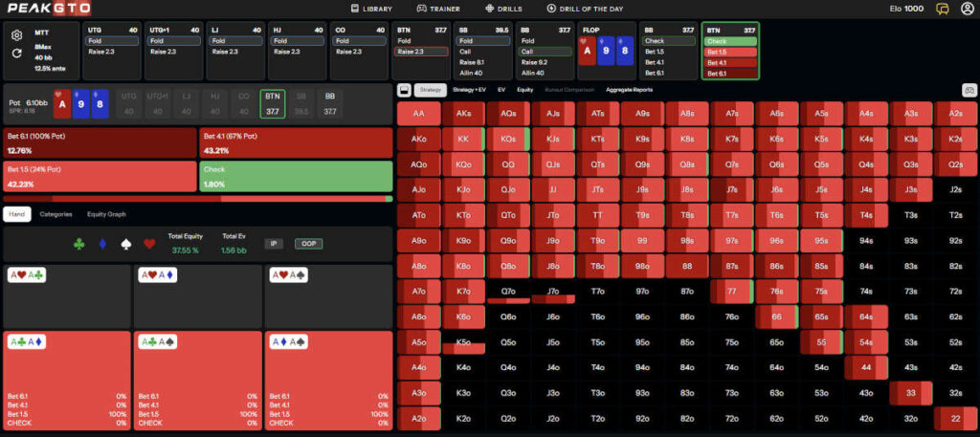980x437 pixels.
Task: Switch to the Equity tab
Action: tap(525, 90)
